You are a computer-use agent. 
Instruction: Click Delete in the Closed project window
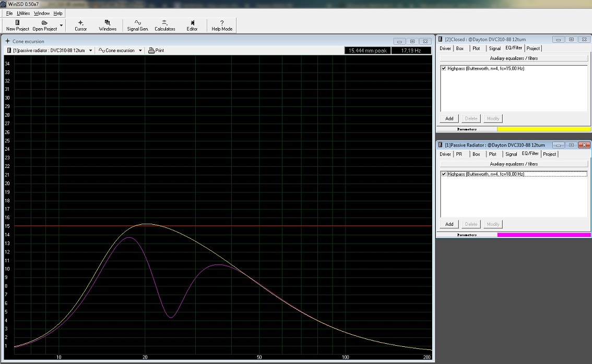[x=471, y=118]
